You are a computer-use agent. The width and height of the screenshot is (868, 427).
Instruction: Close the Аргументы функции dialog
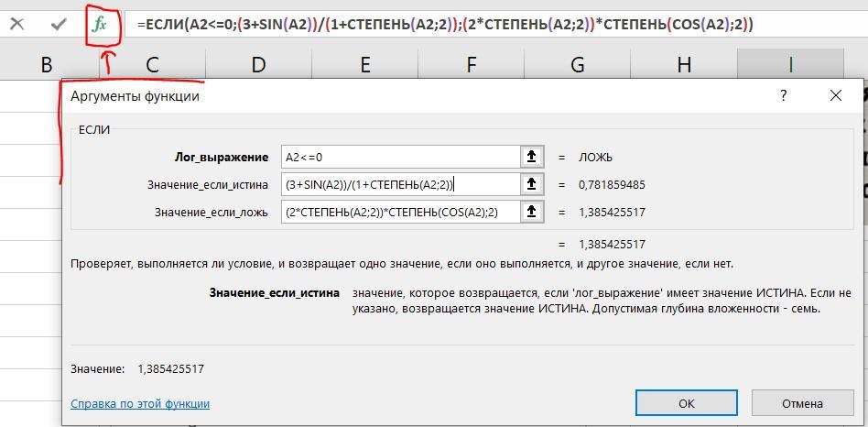point(835,95)
